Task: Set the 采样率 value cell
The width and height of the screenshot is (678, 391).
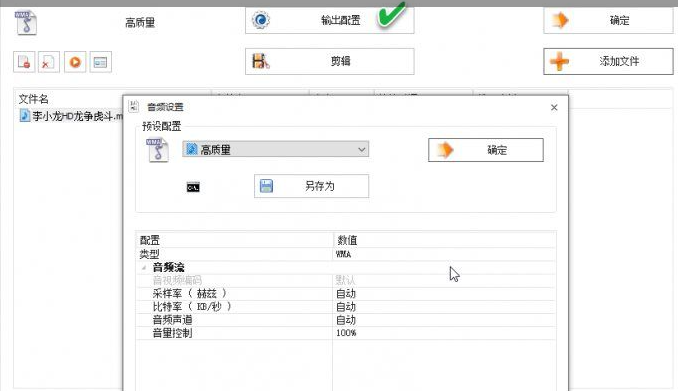Action: point(444,294)
